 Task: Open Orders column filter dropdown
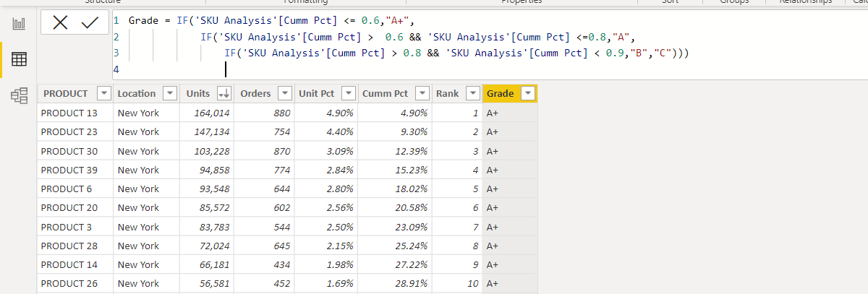(x=284, y=93)
